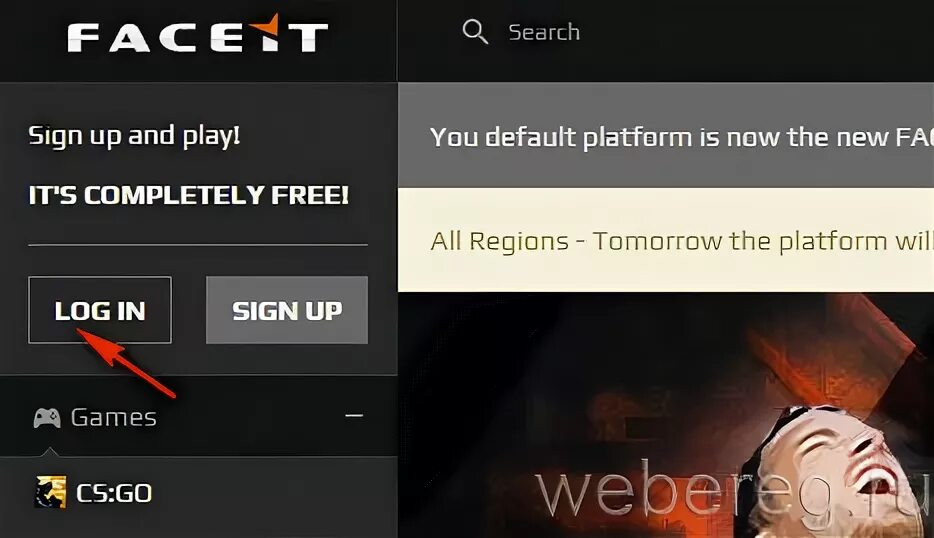Collapse the Games section with minus icon
Viewport: 934px width, 538px height.
tap(354, 415)
